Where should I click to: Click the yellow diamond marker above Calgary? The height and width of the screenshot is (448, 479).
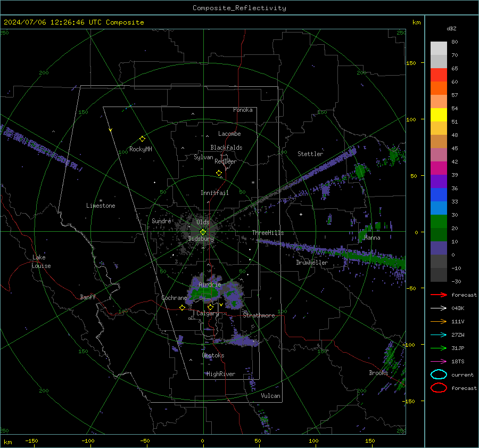click(x=210, y=307)
